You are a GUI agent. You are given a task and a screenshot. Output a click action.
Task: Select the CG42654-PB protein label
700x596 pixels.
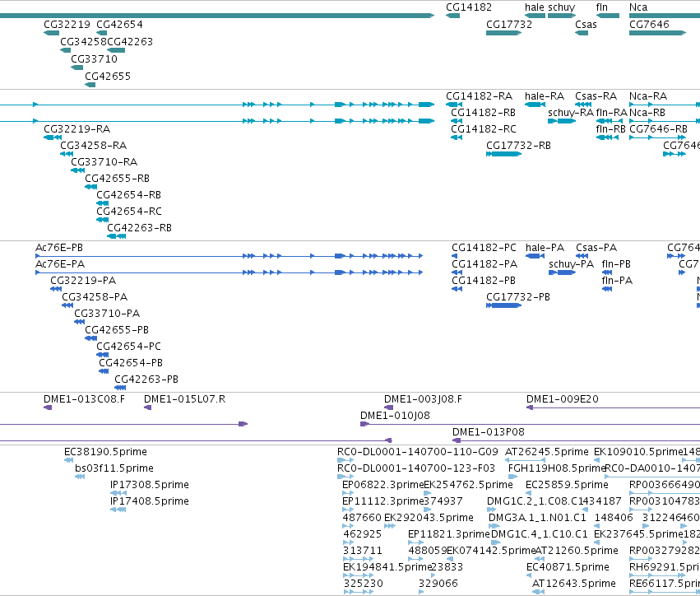[x=131, y=363]
